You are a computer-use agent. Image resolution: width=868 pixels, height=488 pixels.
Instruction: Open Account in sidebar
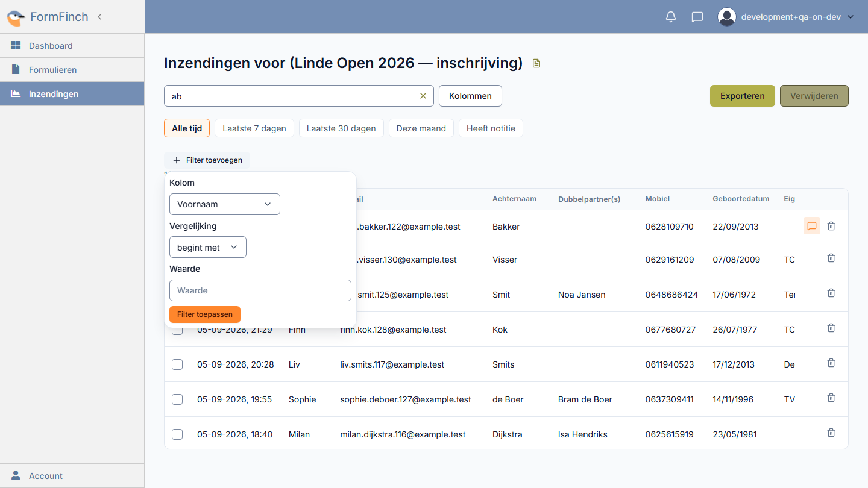point(72,476)
